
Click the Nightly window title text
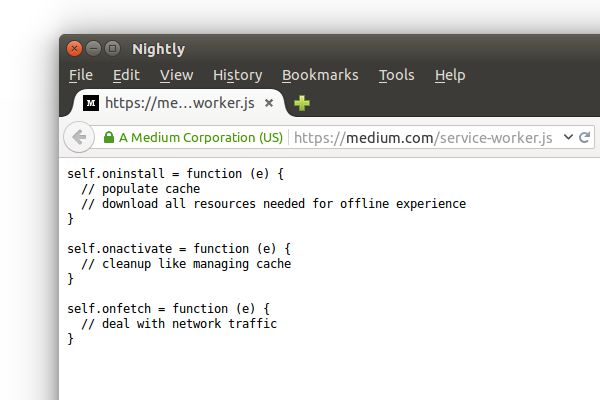(158, 49)
